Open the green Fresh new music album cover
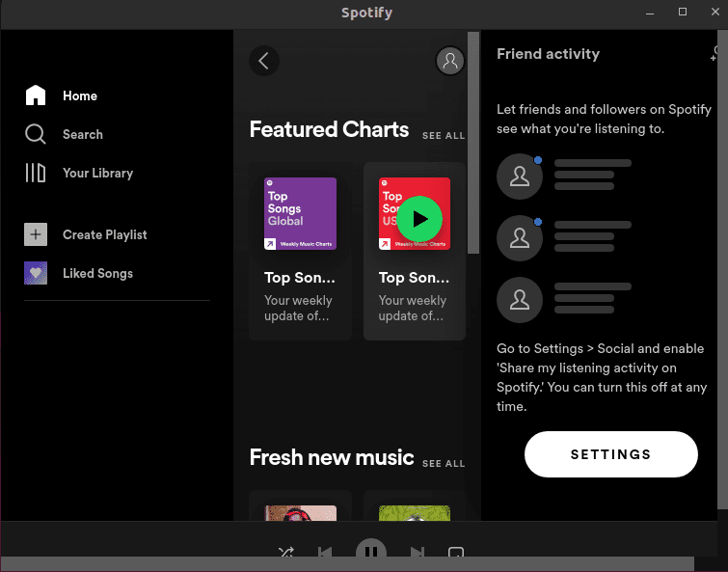The height and width of the screenshot is (572, 728). pos(415,513)
